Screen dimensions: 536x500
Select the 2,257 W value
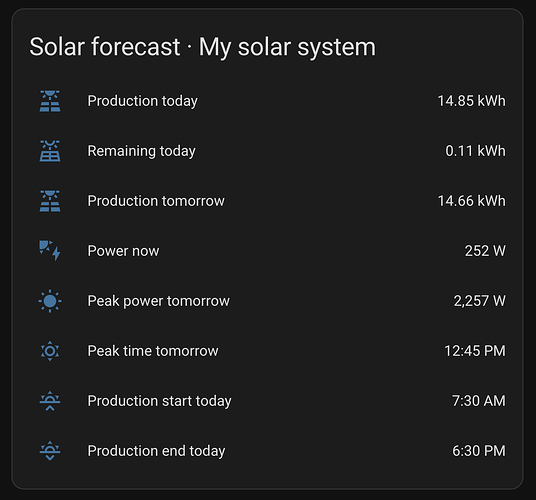[480, 301]
